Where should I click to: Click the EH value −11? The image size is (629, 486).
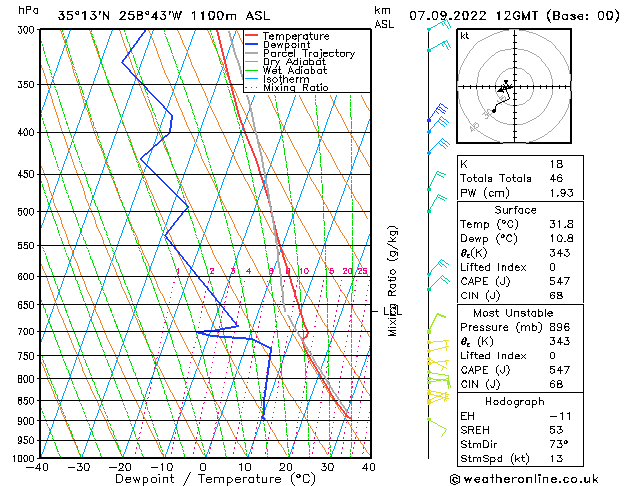(x=560, y=416)
